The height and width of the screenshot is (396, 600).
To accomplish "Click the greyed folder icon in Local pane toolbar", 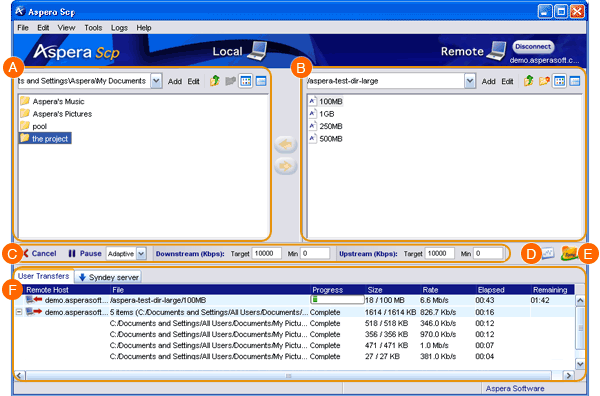I will click(230, 81).
